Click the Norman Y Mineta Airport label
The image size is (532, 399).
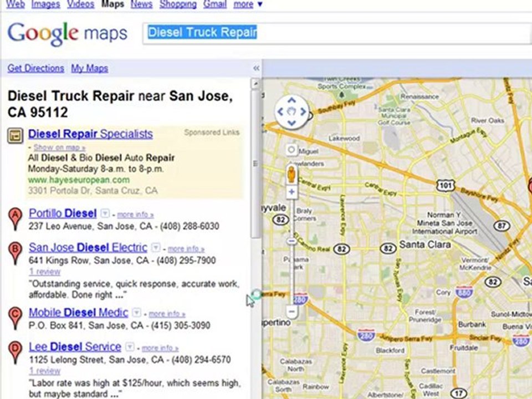pyautogui.click(x=444, y=223)
